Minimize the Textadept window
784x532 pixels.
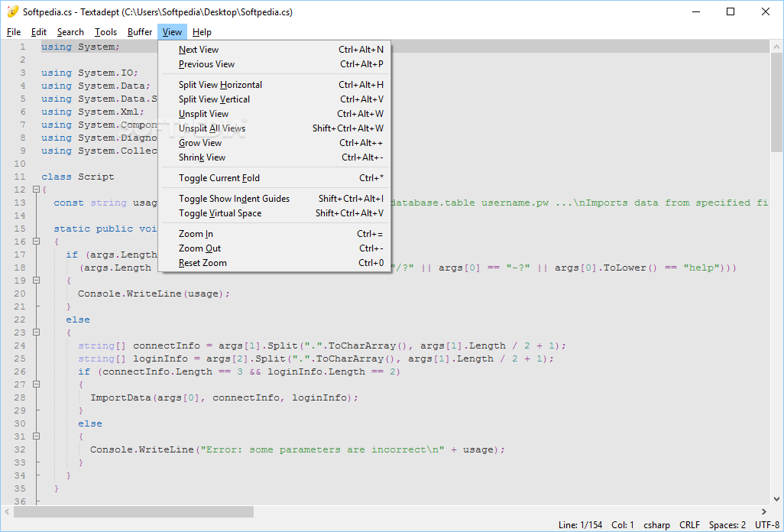pos(695,11)
